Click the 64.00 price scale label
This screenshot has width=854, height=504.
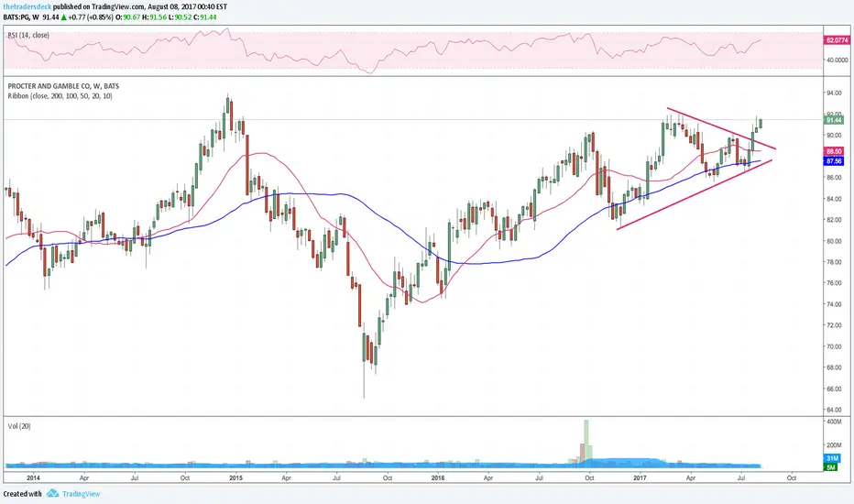835,410
